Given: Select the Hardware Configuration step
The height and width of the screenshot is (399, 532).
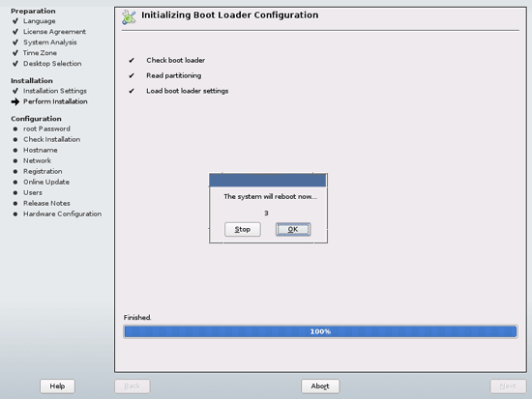Looking at the screenshot, I should (63, 214).
